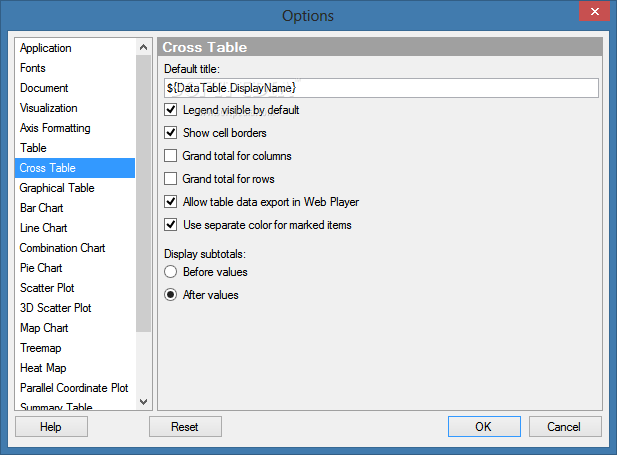Enable Grand total for rows
Viewport: 617px width, 455px height.
pyautogui.click(x=170, y=179)
